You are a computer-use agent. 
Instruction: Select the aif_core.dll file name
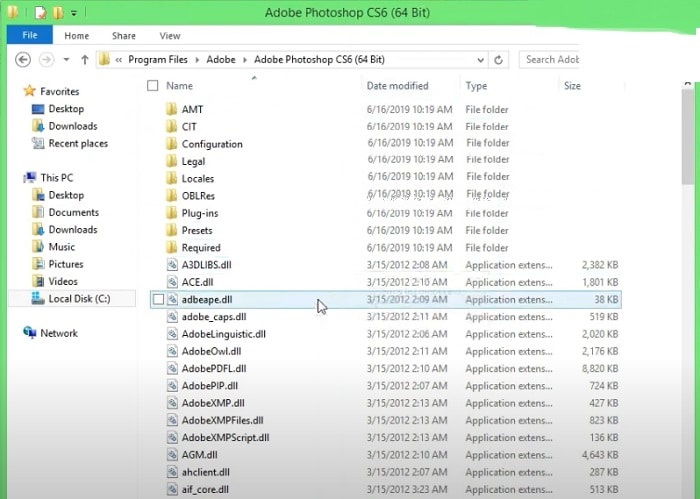(x=205, y=490)
